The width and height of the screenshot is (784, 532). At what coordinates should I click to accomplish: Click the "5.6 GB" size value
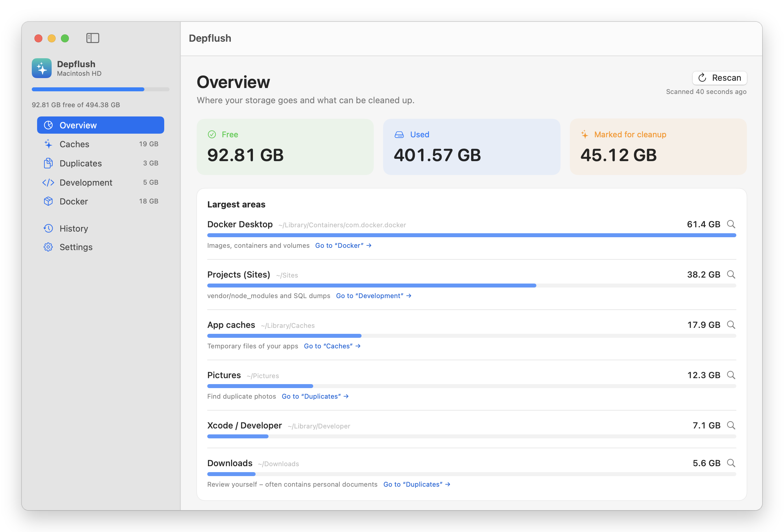[707, 464]
